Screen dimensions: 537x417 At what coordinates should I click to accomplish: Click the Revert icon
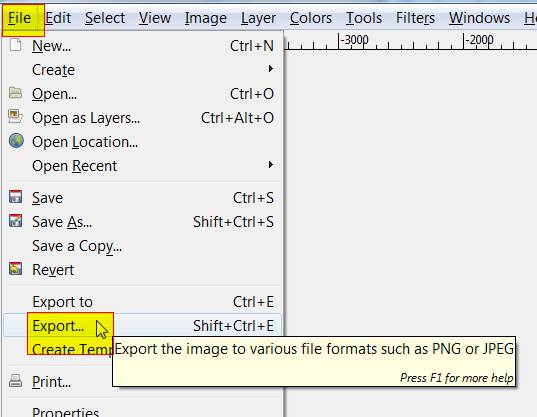coord(15,269)
